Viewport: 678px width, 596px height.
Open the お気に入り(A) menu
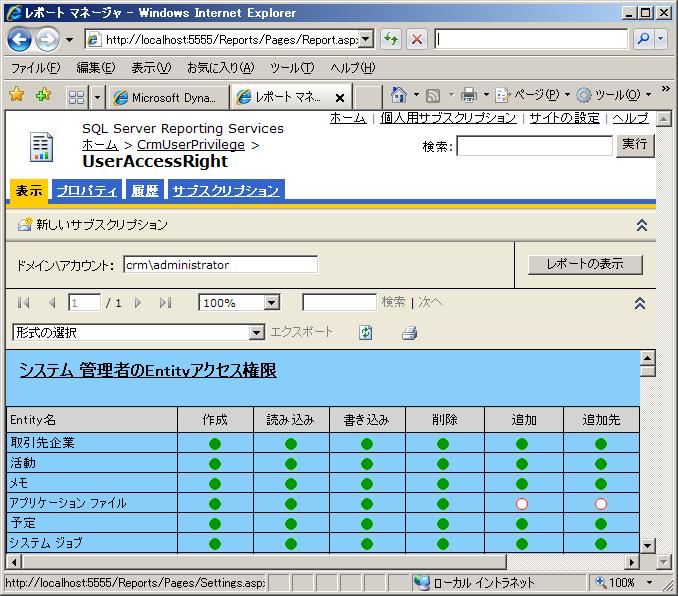(221, 67)
